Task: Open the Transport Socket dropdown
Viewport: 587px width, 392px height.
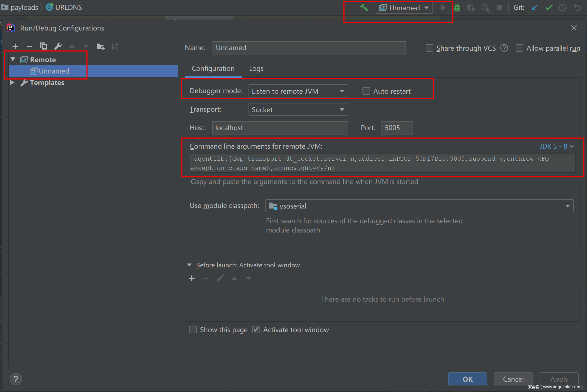Action: (x=298, y=109)
